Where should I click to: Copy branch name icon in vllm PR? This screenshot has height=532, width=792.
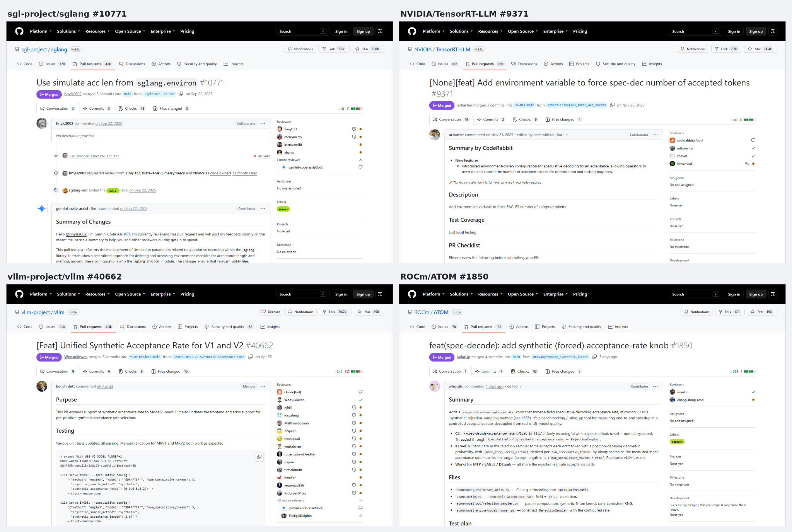[251, 357]
